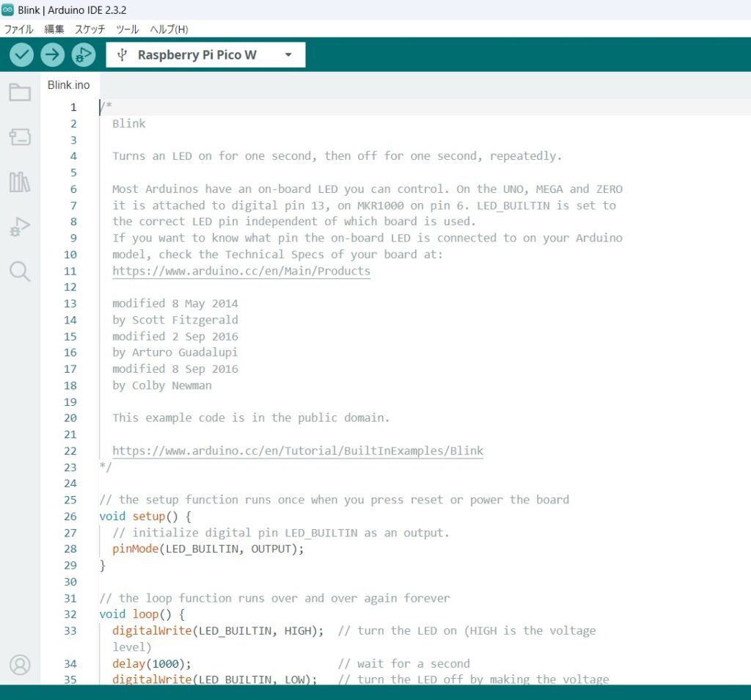This screenshot has height=700, width=751.
Task: Expand the board selector caret arrow
Action: coord(288,54)
